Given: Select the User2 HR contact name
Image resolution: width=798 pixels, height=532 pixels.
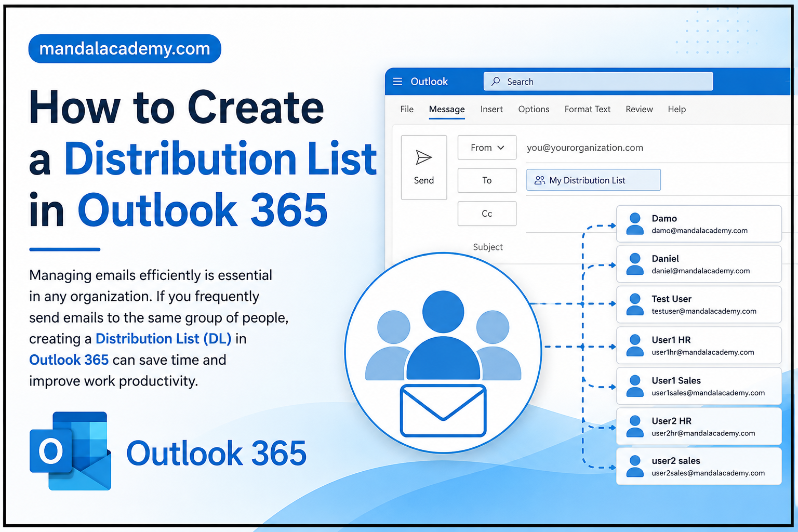Looking at the screenshot, I should (x=672, y=421).
